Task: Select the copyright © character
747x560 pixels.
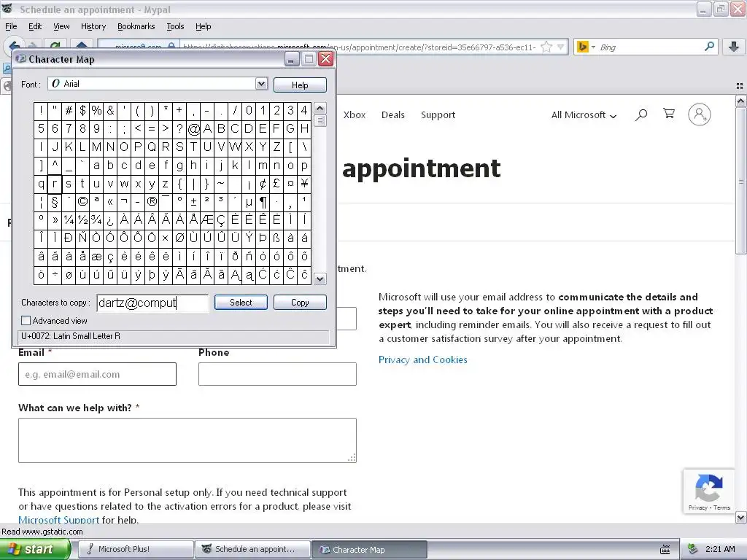Action: pyautogui.click(x=82, y=202)
